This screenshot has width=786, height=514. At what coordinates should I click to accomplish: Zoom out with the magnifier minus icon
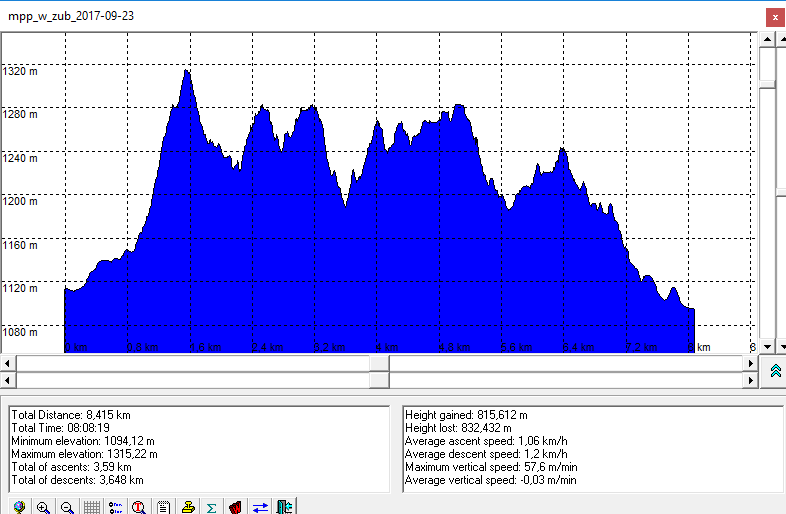click(x=67, y=506)
